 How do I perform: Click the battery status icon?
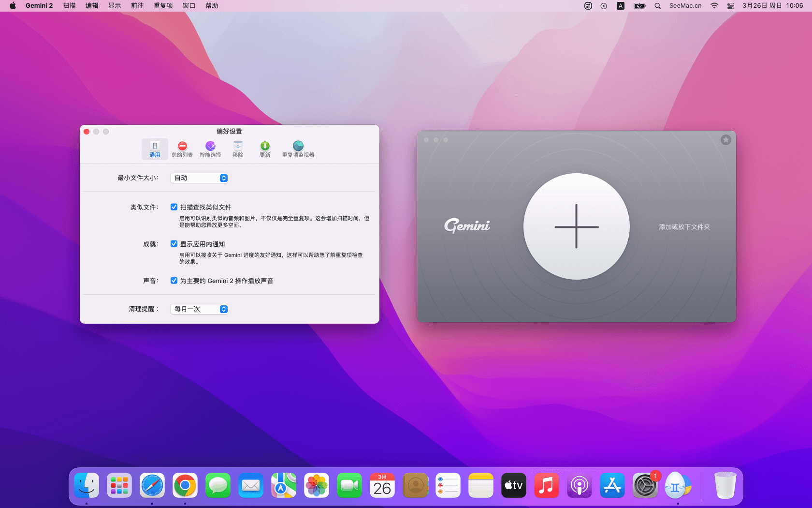[x=639, y=6]
